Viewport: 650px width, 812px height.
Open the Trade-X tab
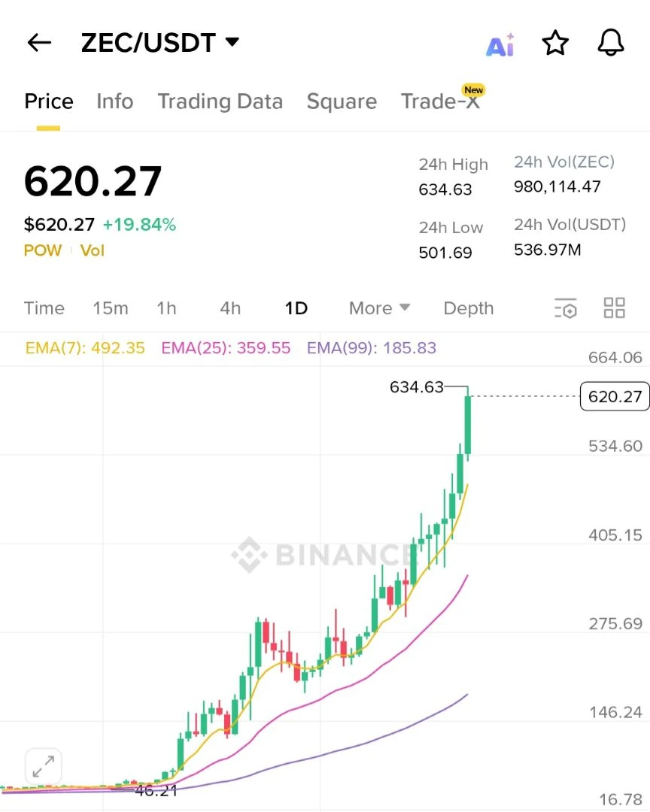(441, 100)
